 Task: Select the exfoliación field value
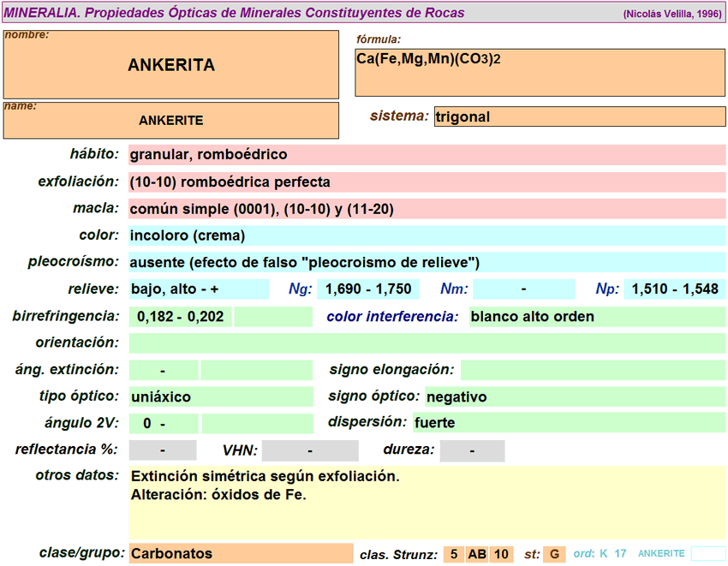click(x=427, y=182)
